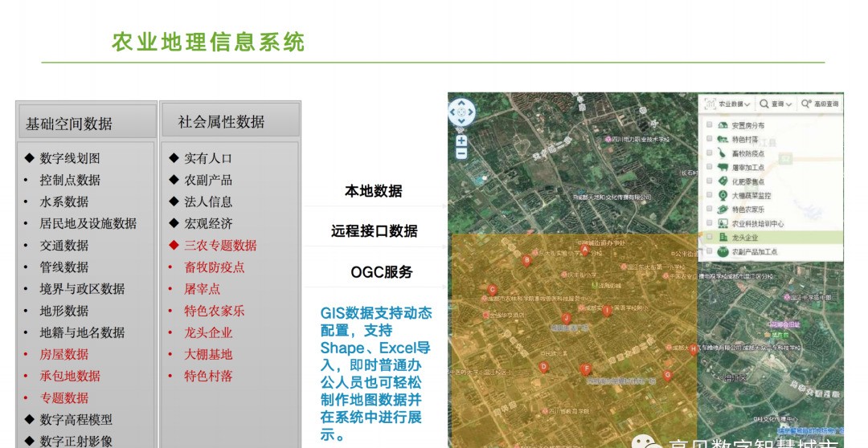The width and height of the screenshot is (868, 448).
Task: Click red map marker A
Action: [586, 250]
